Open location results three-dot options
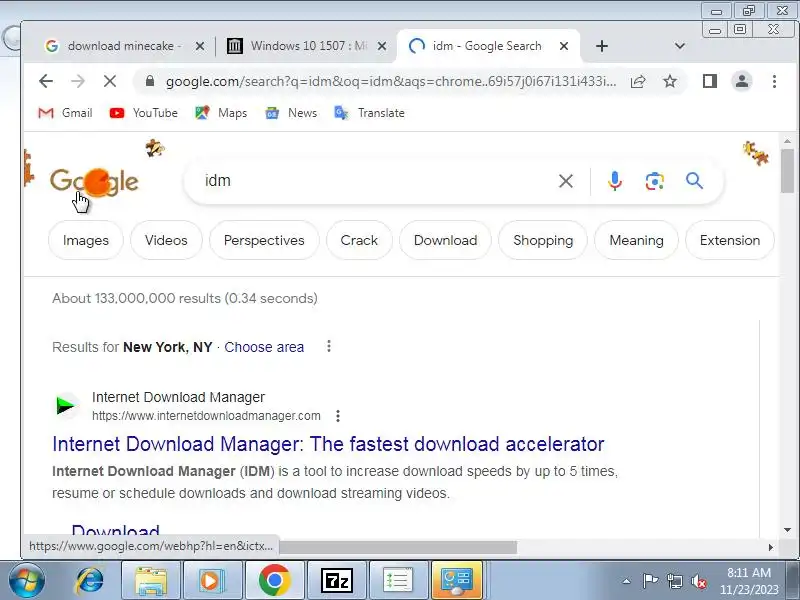Viewport: 800px width, 600px height. [x=329, y=346]
